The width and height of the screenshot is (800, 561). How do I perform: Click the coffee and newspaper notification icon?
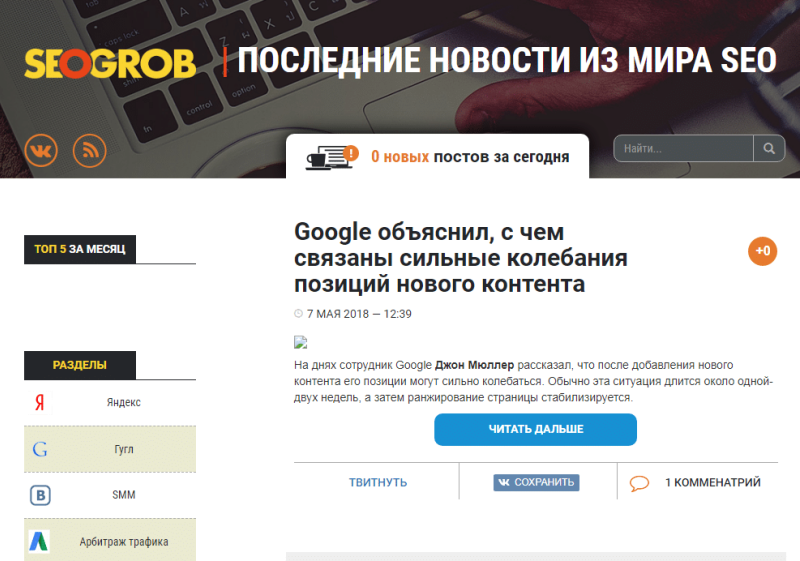tap(332, 157)
